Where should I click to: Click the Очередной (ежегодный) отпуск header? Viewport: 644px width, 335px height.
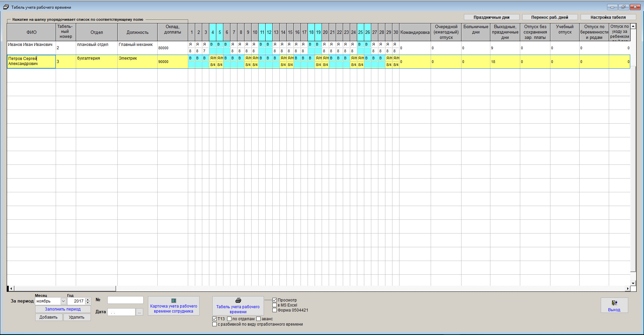[446, 32]
